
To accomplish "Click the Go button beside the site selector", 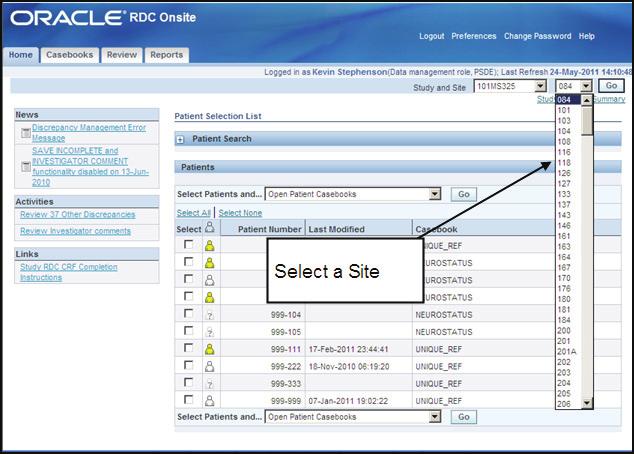I will point(611,86).
